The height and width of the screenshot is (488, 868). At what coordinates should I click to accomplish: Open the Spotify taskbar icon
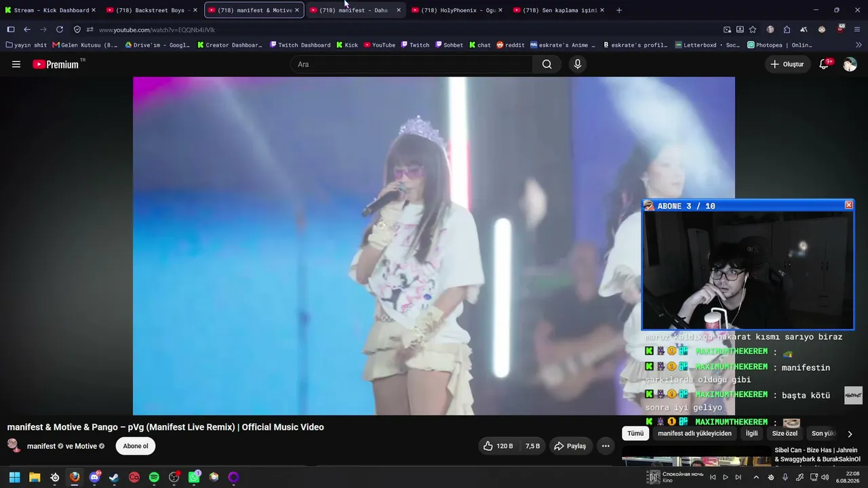coord(154,477)
